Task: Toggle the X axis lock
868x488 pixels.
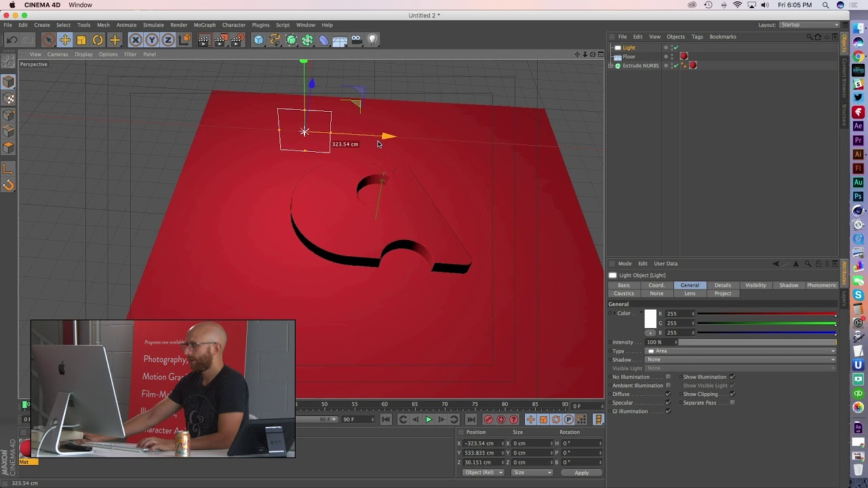Action: [x=136, y=40]
